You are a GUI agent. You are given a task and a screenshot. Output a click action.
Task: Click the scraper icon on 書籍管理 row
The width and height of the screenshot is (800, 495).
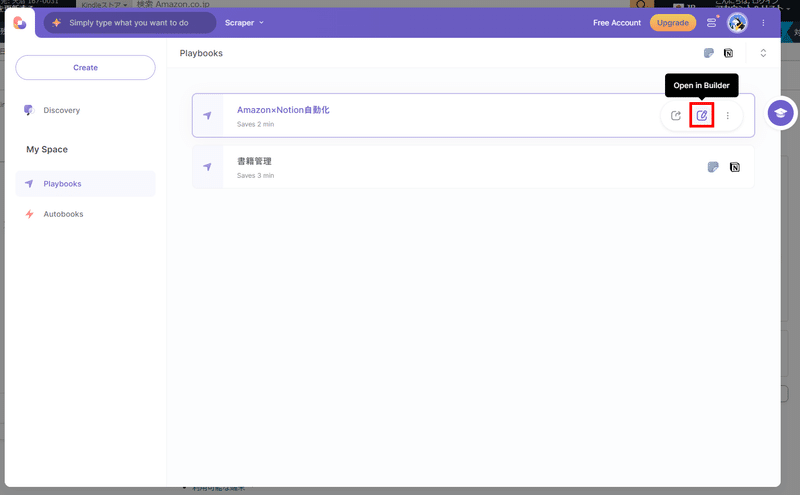(713, 167)
